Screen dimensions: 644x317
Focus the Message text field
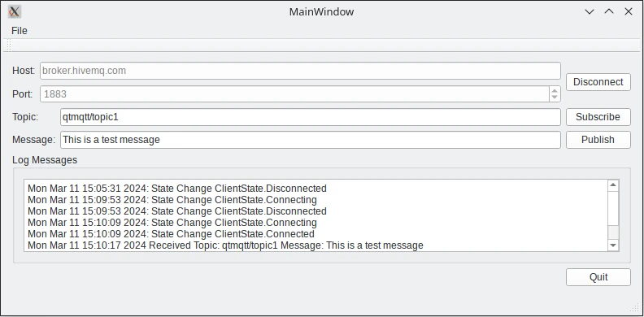coord(310,140)
